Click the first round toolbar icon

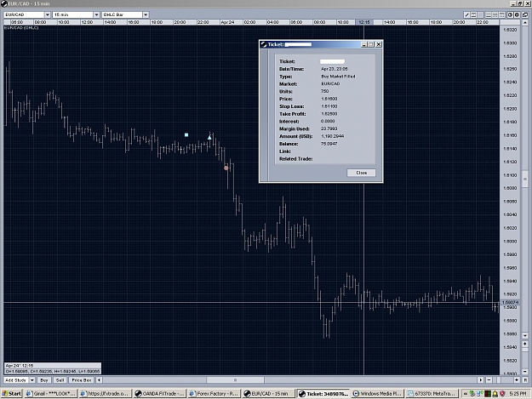(x=510, y=15)
